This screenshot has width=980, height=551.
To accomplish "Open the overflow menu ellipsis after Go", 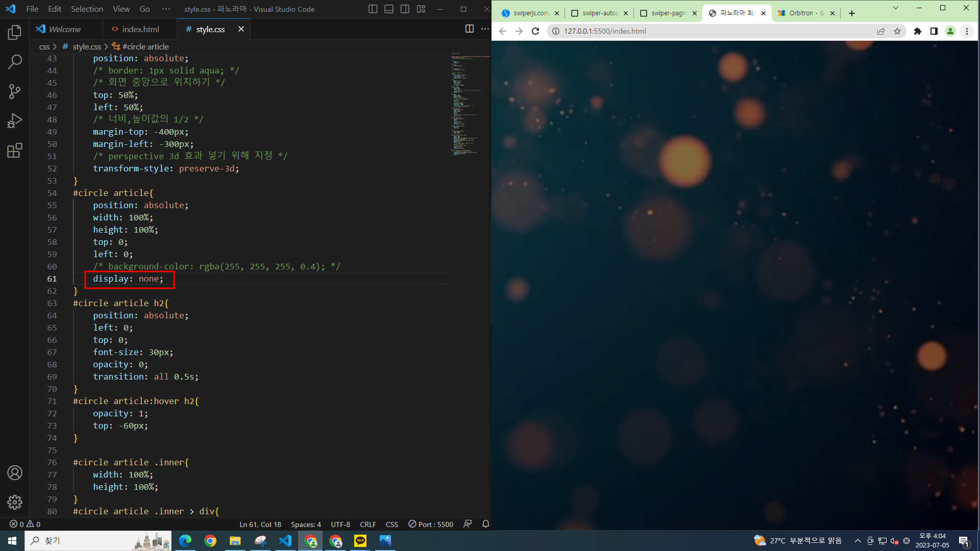I will click(x=166, y=9).
